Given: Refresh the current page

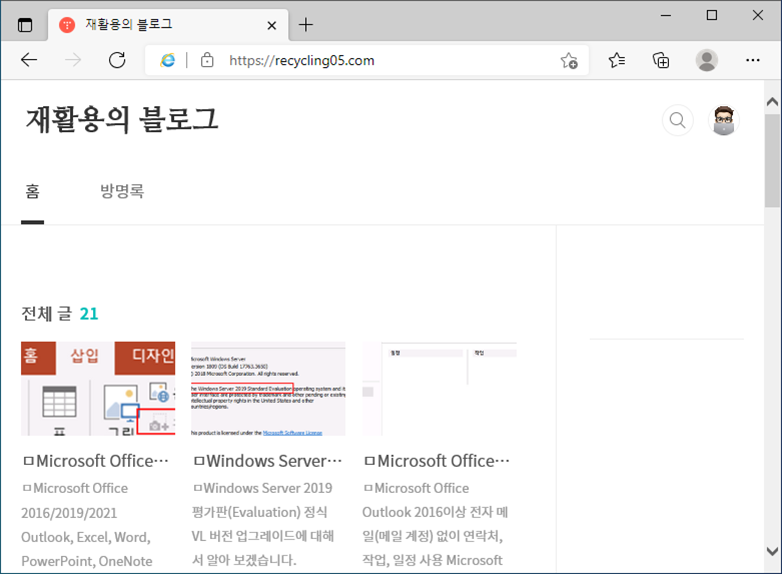Looking at the screenshot, I should (117, 60).
